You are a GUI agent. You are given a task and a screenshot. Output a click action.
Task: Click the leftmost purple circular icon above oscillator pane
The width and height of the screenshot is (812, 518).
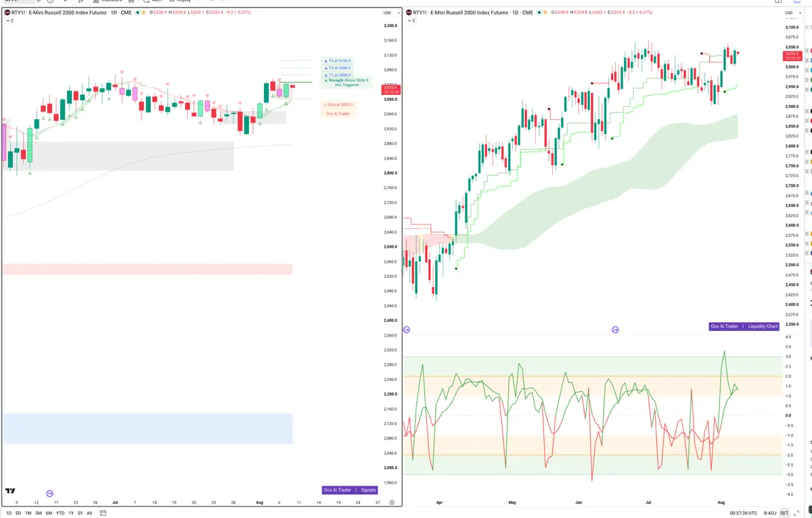pos(406,329)
